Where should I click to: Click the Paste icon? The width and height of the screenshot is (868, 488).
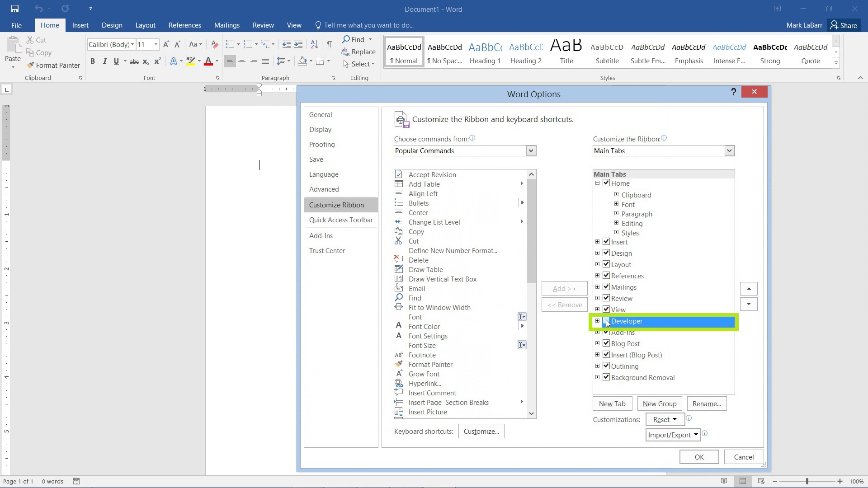(x=13, y=45)
